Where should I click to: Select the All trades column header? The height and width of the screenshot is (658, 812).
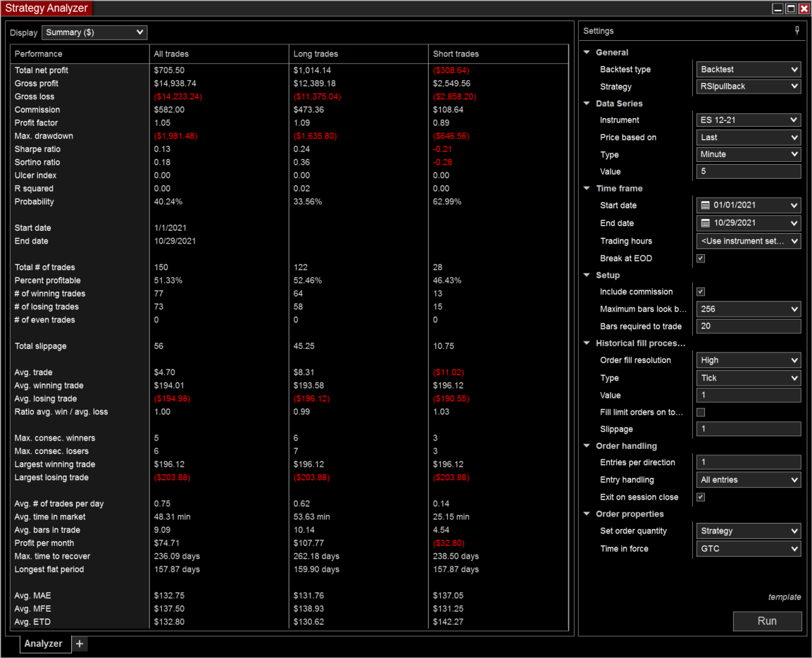(x=219, y=53)
